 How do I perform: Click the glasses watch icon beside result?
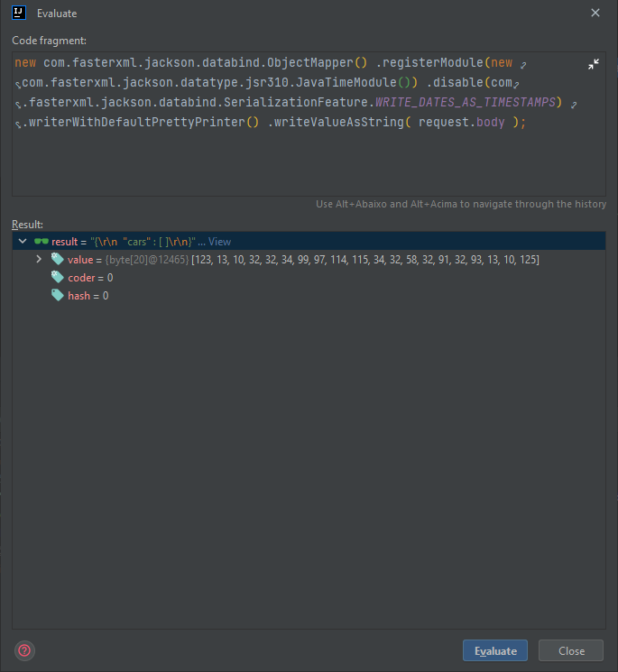pos(42,242)
